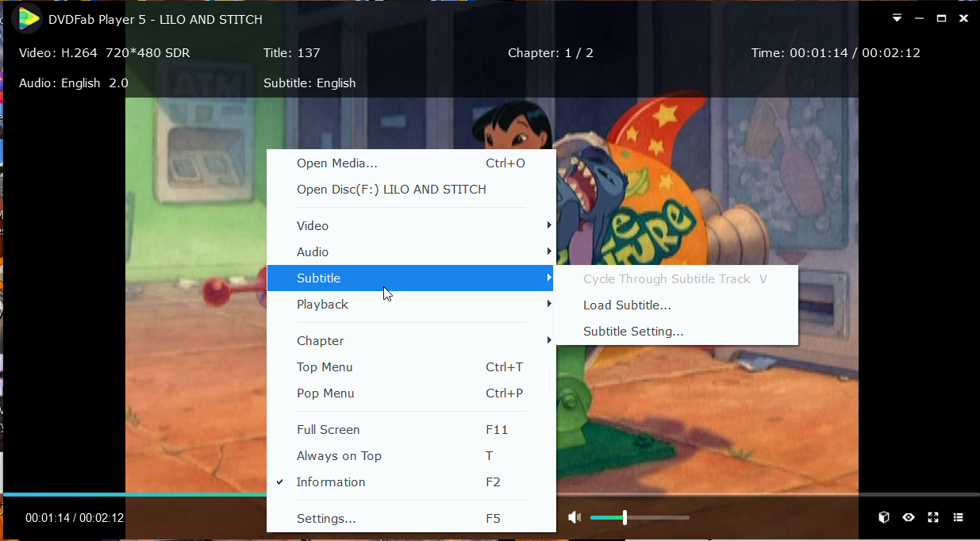Expand the Audio submenu
Image resolution: width=980 pixels, height=541 pixels.
(x=411, y=252)
